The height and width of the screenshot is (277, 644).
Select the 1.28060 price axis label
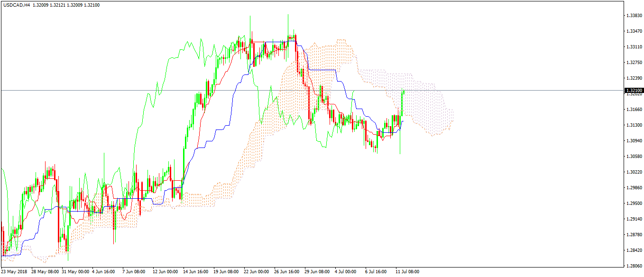pos(634,266)
